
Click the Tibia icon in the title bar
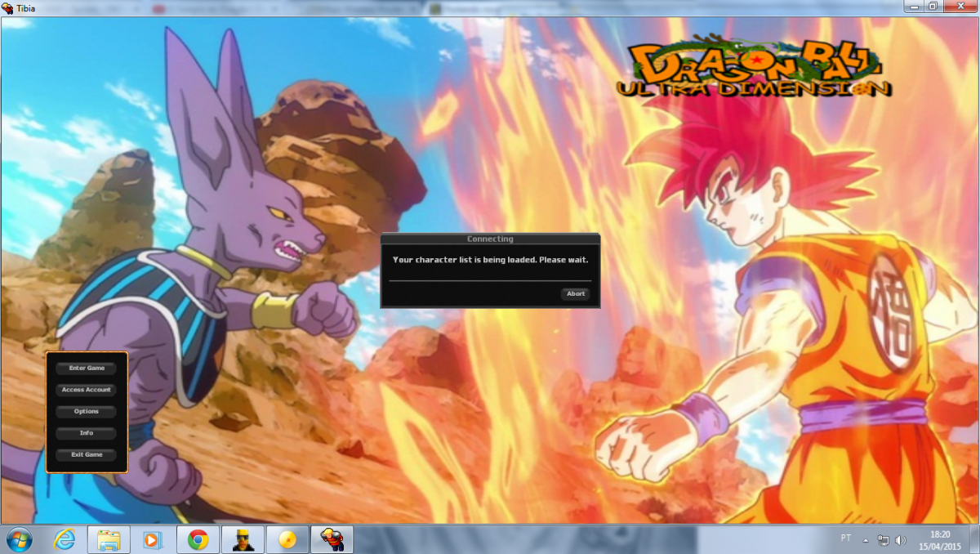(8, 7)
